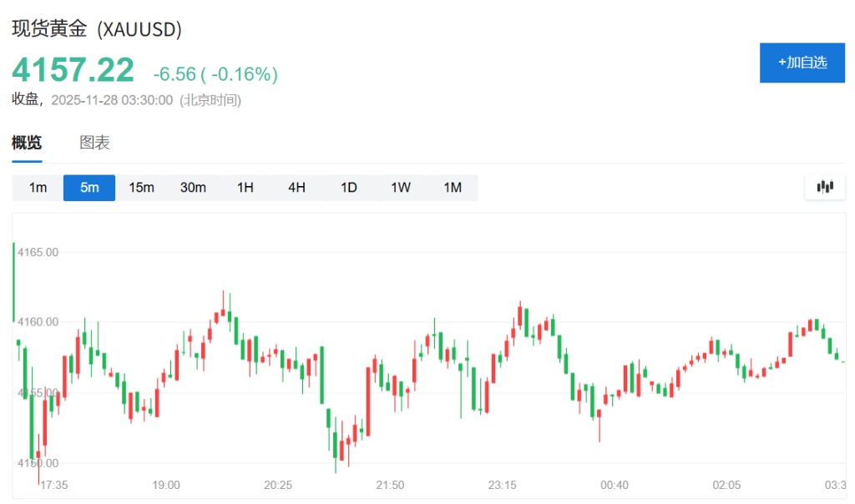Screen dimensions: 855x504
Task: Click the 21:50 time axis marker
Action: pos(390,485)
